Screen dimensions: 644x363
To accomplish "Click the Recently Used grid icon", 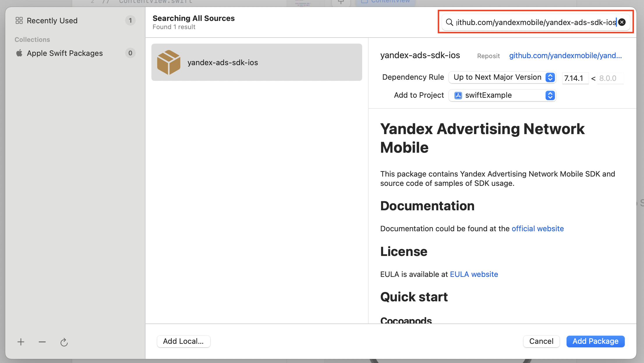I will pyautogui.click(x=19, y=21).
